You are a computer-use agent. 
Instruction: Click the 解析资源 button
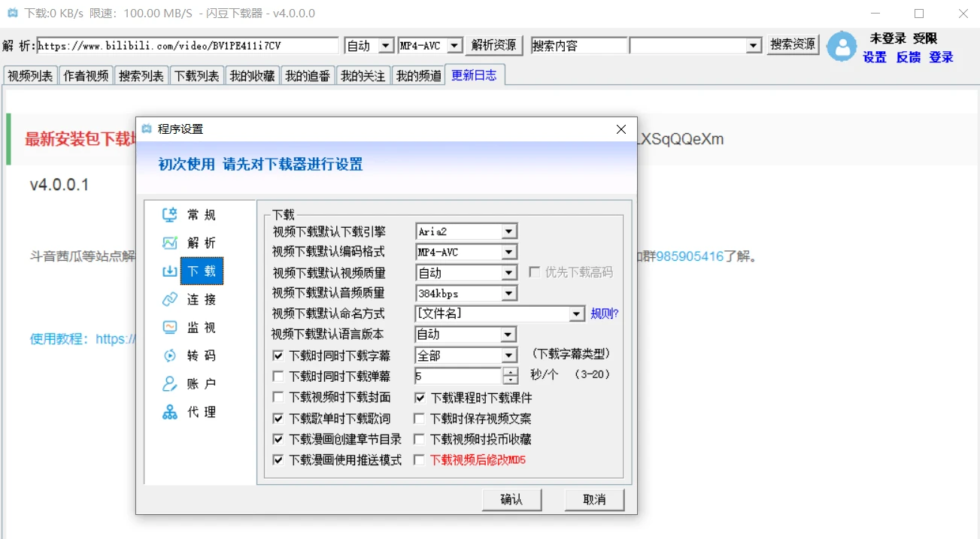(x=494, y=45)
